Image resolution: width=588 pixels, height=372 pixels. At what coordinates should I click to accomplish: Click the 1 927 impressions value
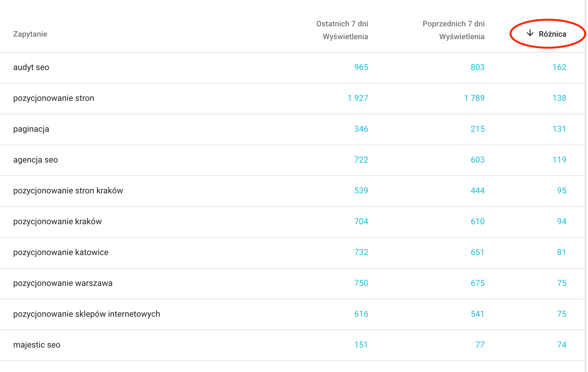tap(358, 98)
